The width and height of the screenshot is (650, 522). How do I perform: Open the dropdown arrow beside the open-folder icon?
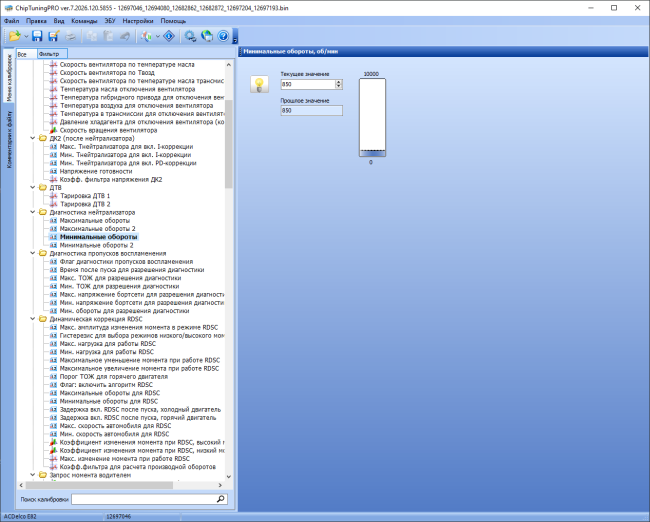pos(26,36)
